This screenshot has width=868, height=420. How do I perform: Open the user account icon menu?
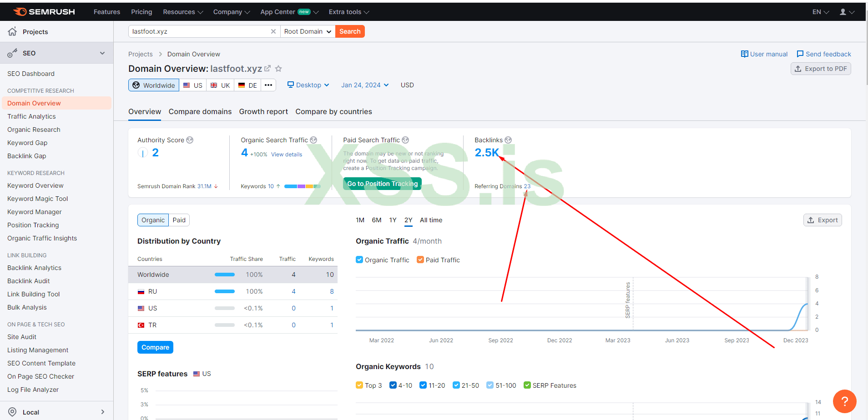847,12
